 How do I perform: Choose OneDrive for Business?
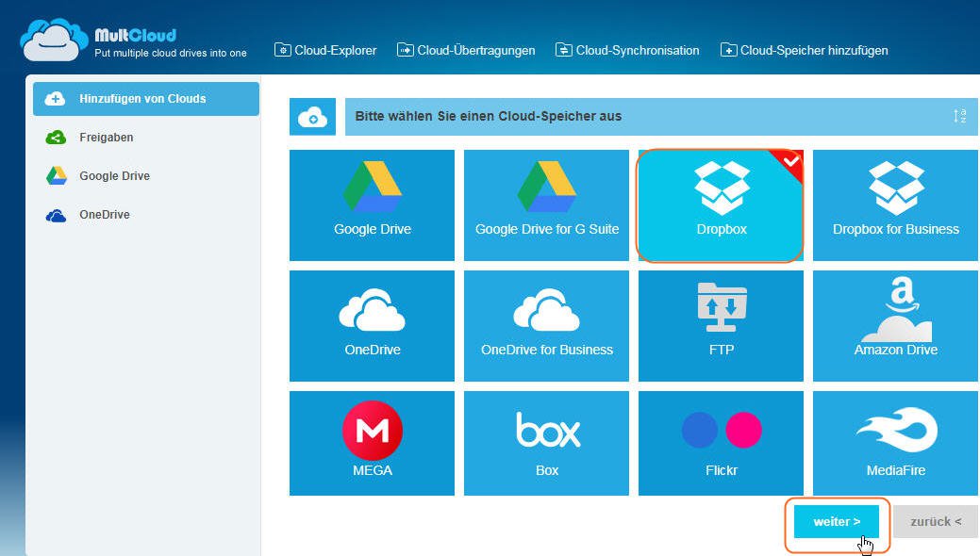pos(546,325)
